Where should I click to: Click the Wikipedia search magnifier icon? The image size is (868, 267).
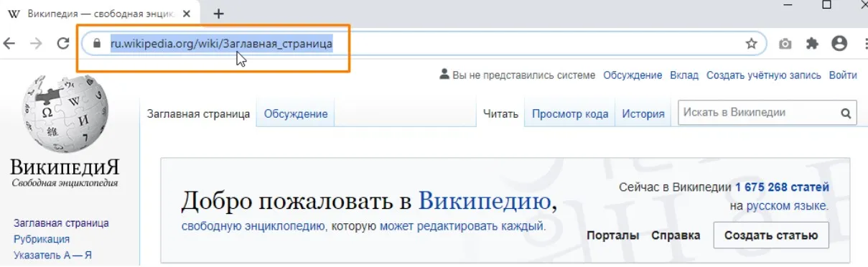[x=846, y=113]
